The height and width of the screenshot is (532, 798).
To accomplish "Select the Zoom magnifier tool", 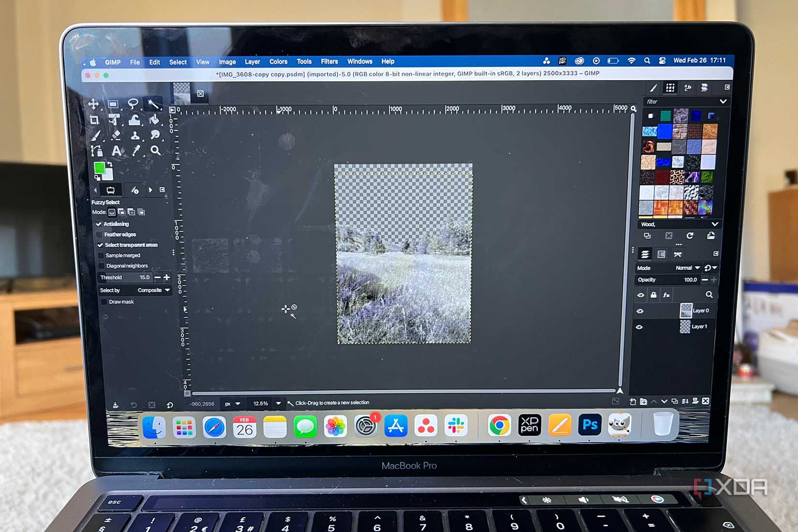I will pos(156,151).
